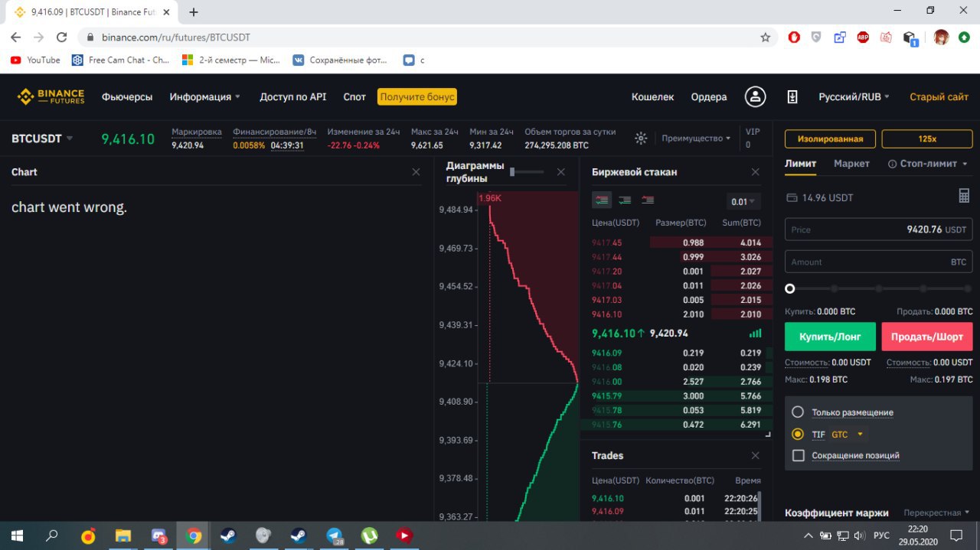Enable the reduce-only checkbox
This screenshot has height=550, width=980.
pyautogui.click(x=798, y=455)
